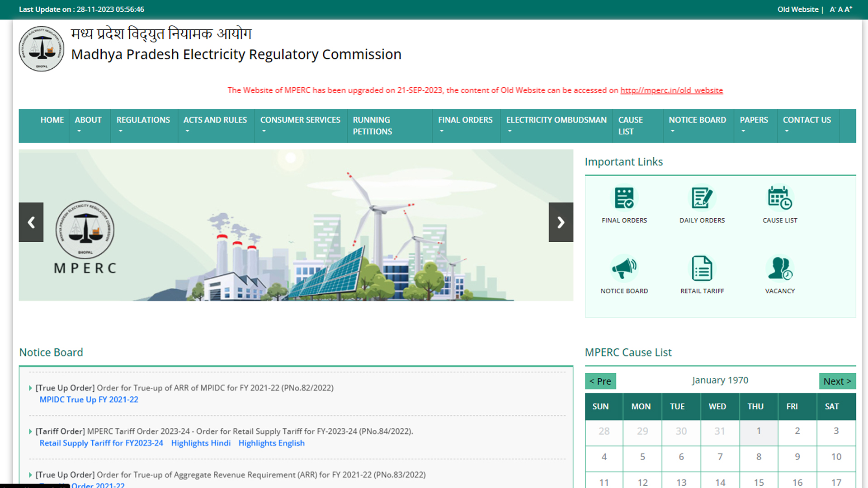Viewport: 868px width, 488px height.
Task: Open the Retail Tariff document icon
Action: pyautogui.click(x=702, y=269)
